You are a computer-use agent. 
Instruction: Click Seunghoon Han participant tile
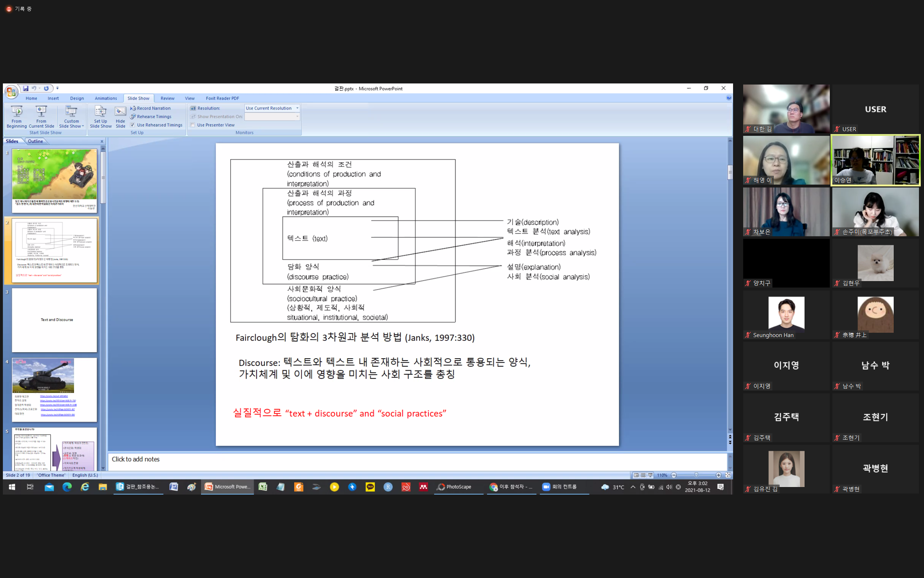point(786,315)
